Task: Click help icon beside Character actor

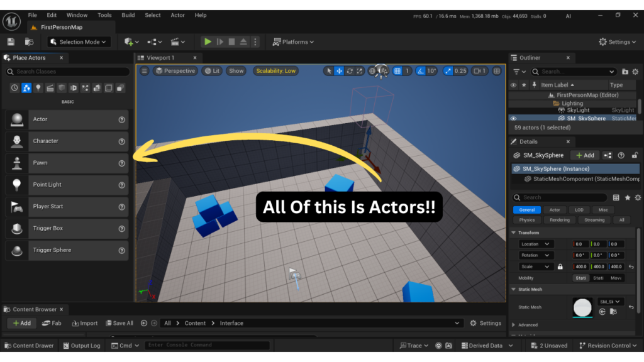Action: [121, 141]
